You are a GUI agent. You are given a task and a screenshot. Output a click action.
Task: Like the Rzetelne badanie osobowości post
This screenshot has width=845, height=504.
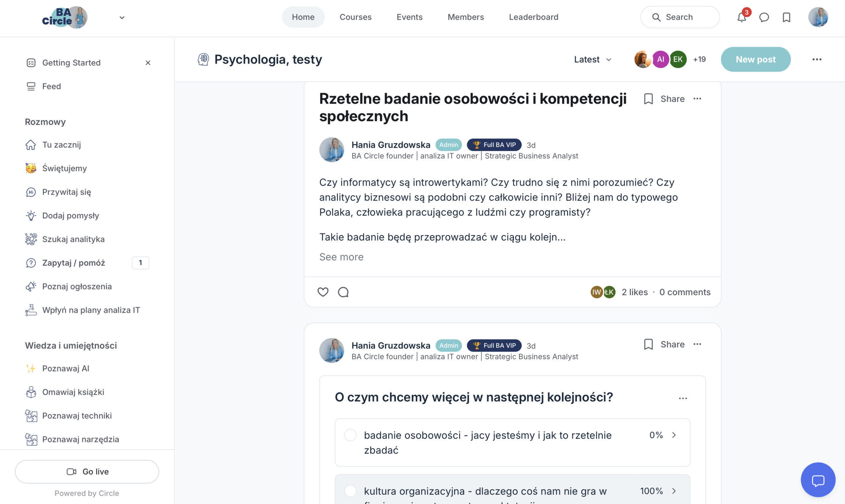click(323, 292)
